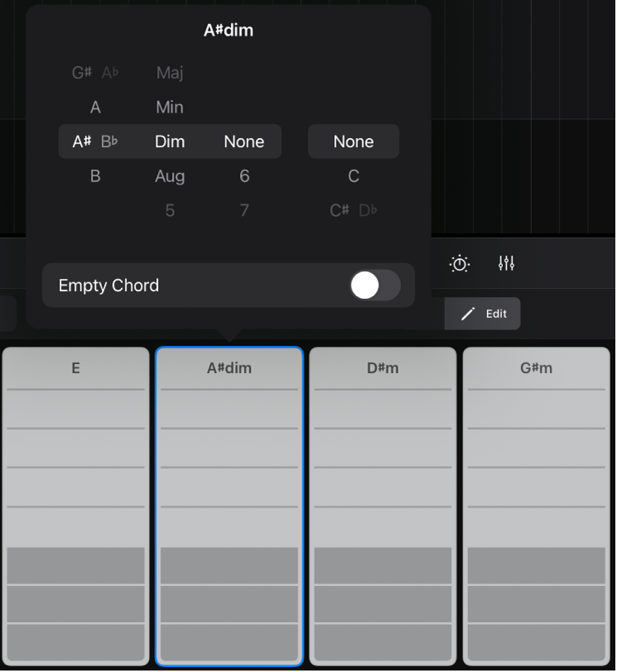Select None in extension column
Viewport: 617px width, 672px height.
(244, 142)
